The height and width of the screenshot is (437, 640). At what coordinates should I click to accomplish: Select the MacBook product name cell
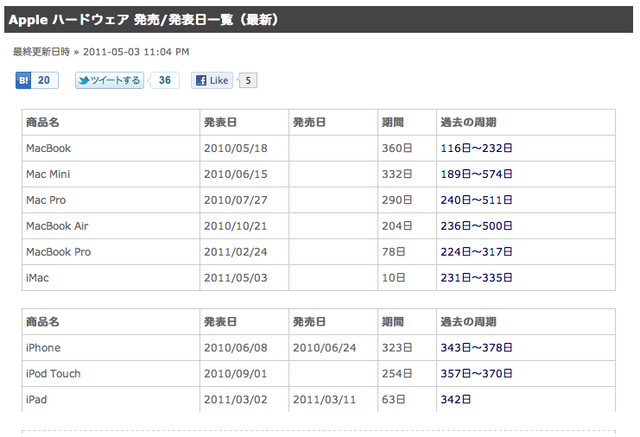pos(111,148)
